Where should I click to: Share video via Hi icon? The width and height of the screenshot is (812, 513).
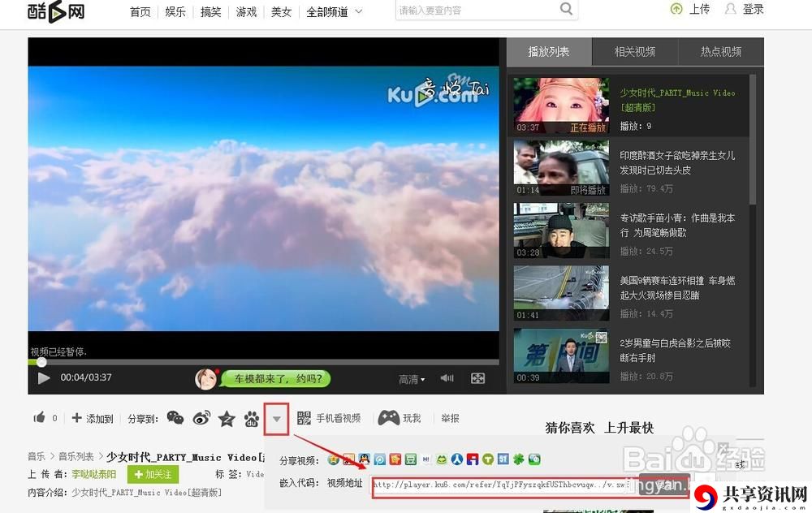pyautogui.click(x=426, y=459)
